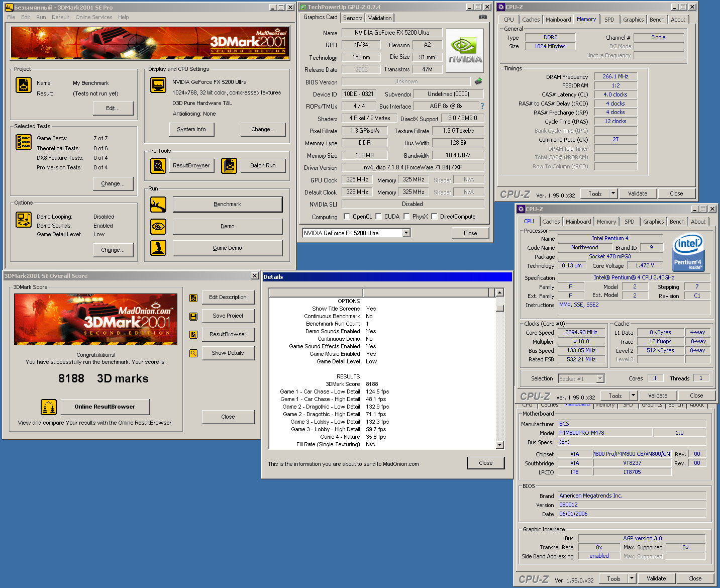Click the Batch Run icon in Pro Tools
Viewport: 720px width, 588px height.
tap(229, 165)
